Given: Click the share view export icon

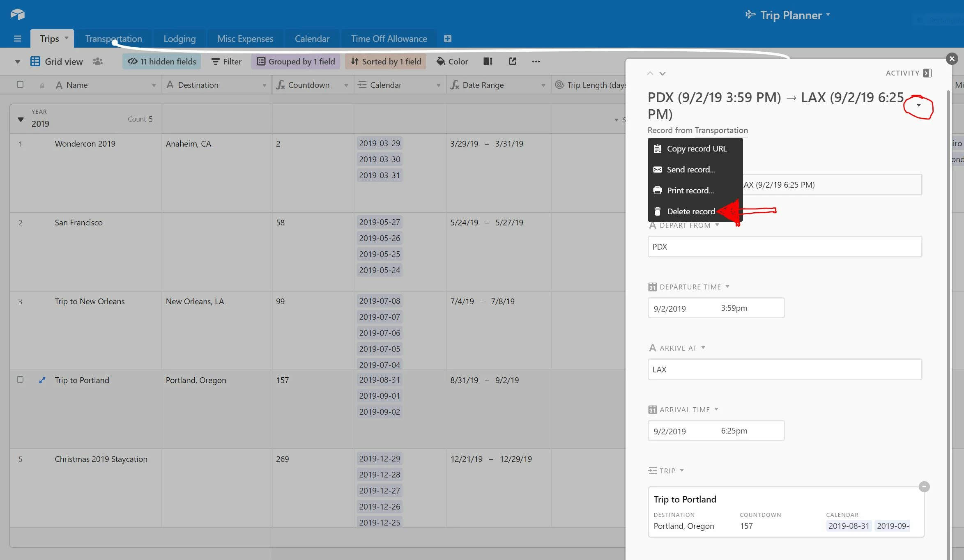Looking at the screenshot, I should tap(512, 62).
